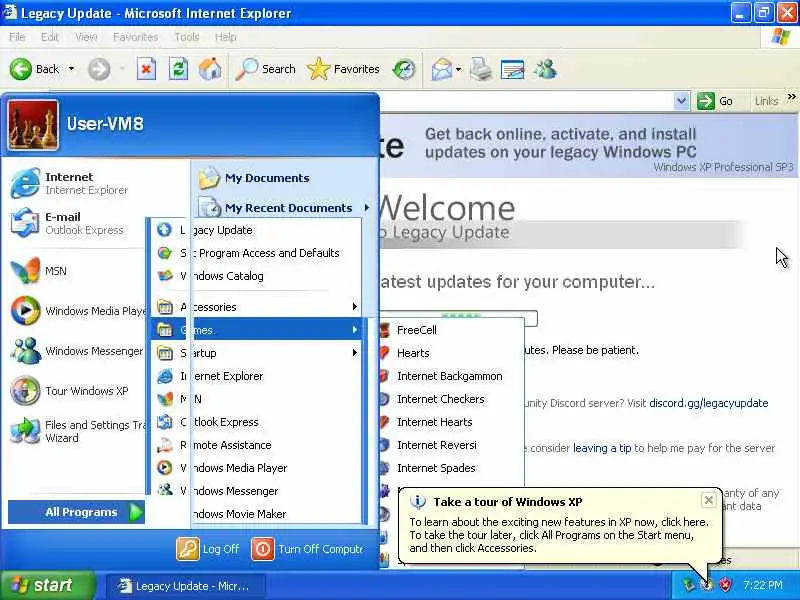Start the Hearts game
This screenshot has width=800, height=600.
pyautogui.click(x=451, y=353)
